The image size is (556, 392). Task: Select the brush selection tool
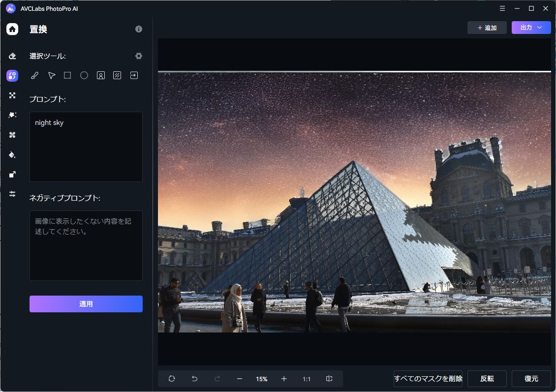[x=34, y=75]
